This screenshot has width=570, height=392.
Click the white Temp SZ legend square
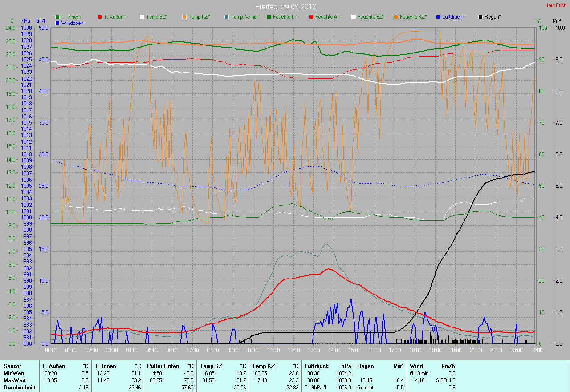click(x=142, y=17)
